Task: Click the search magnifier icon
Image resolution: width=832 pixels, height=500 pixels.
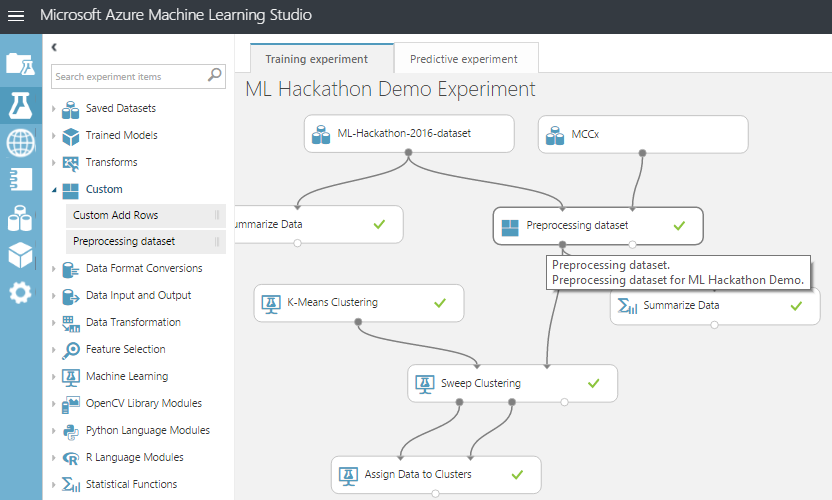Action: (214, 75)
